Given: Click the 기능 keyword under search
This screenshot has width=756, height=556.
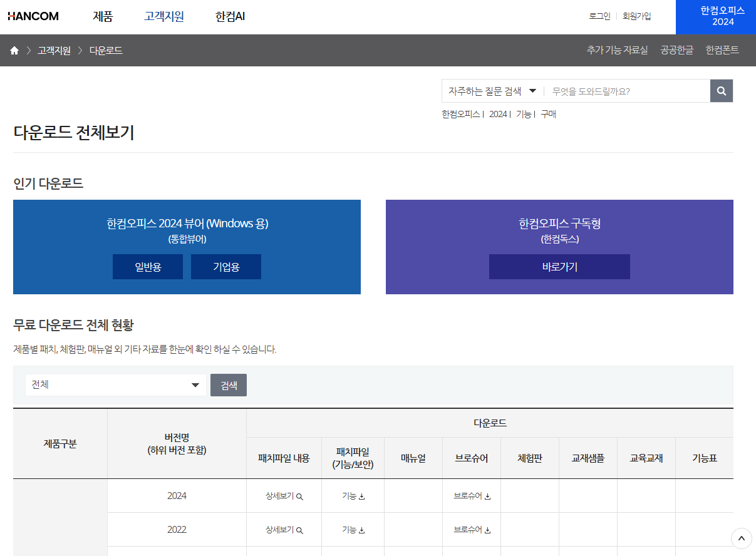Looking at the screenshot, I should [x=524, y=114].
